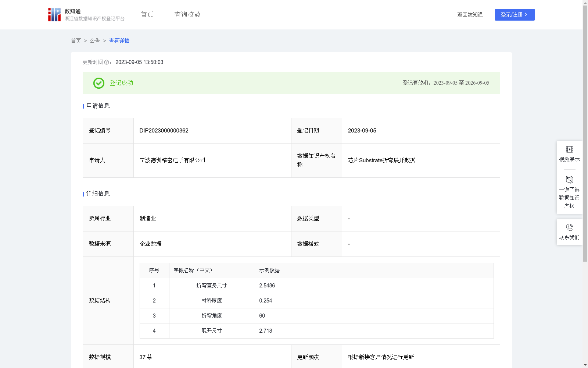Click the 折弯角度 field name cell

[x=212, y=316]
